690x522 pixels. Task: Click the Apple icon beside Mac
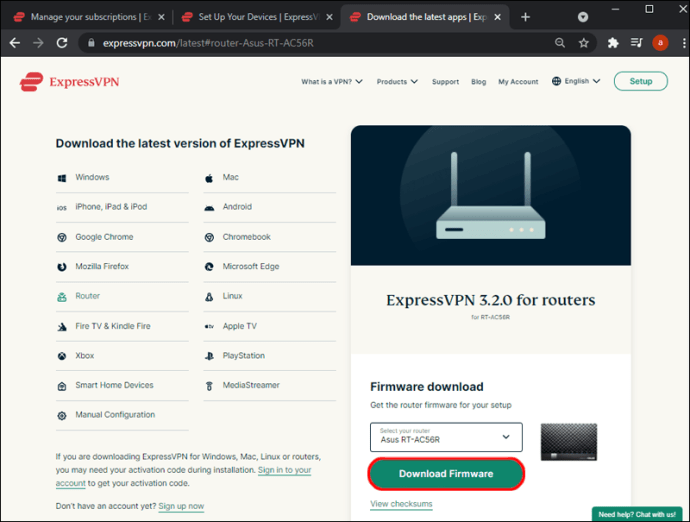209,178
